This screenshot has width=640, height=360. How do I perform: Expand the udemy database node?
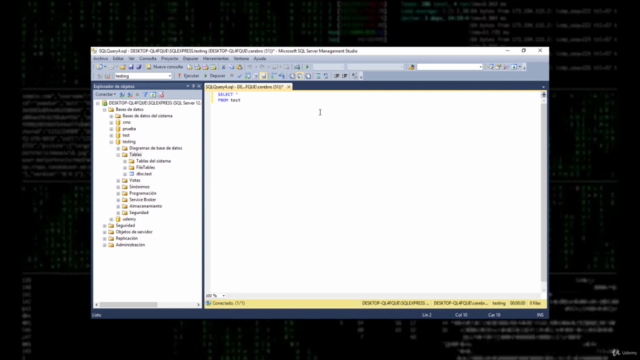111,219
